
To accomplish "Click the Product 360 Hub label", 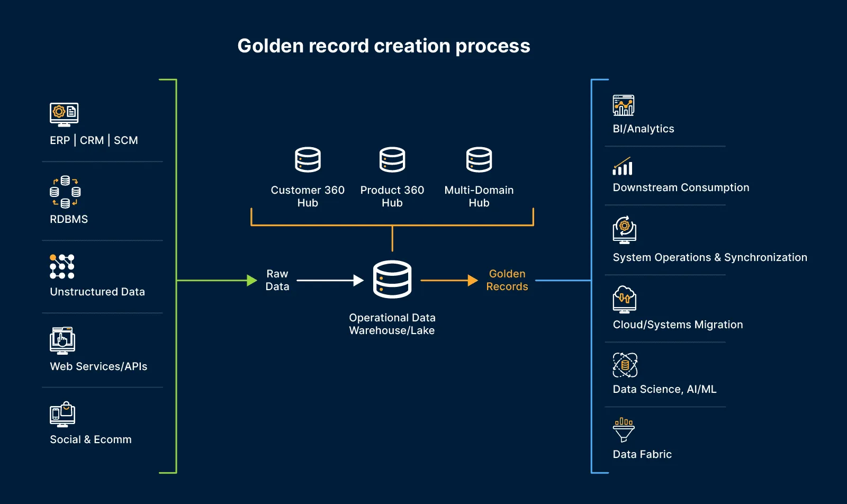I will 392,196.
